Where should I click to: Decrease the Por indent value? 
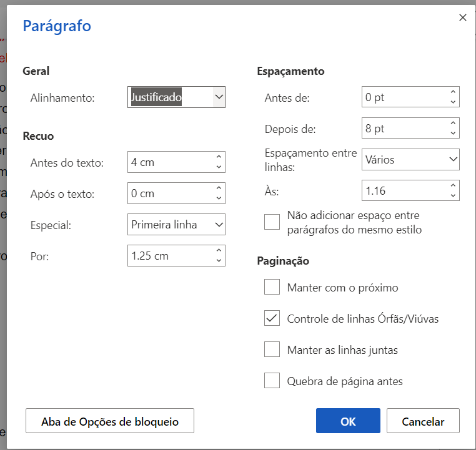click(219, 261)
